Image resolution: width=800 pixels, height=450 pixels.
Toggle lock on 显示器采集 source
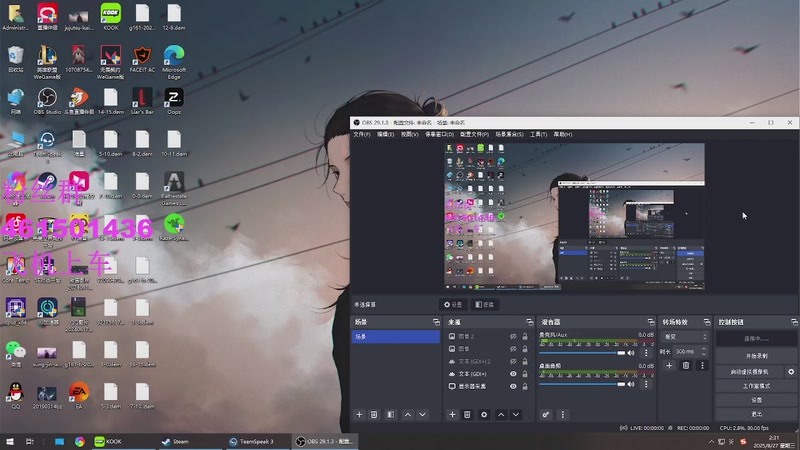tap(525, 386)
